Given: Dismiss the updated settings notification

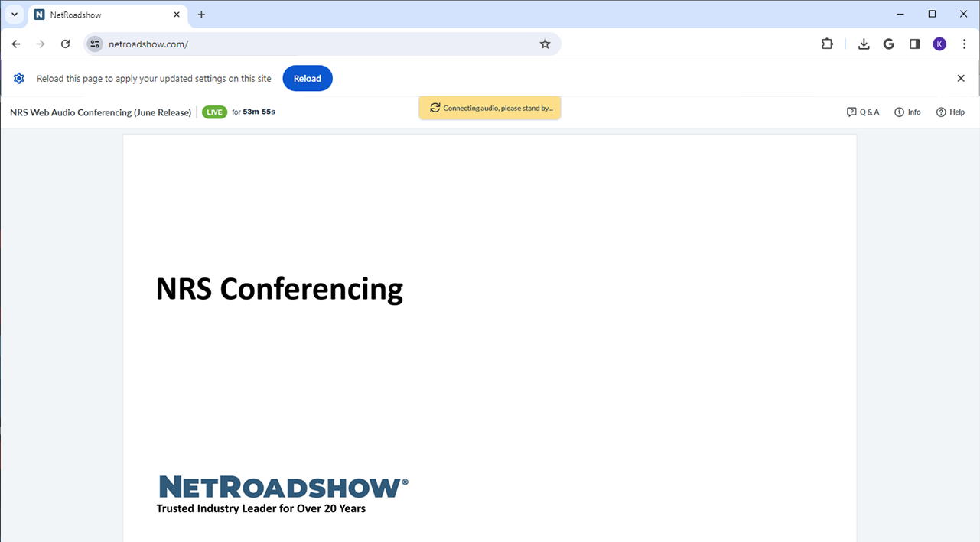Looking at the screenshot, I should coord(961,78).
